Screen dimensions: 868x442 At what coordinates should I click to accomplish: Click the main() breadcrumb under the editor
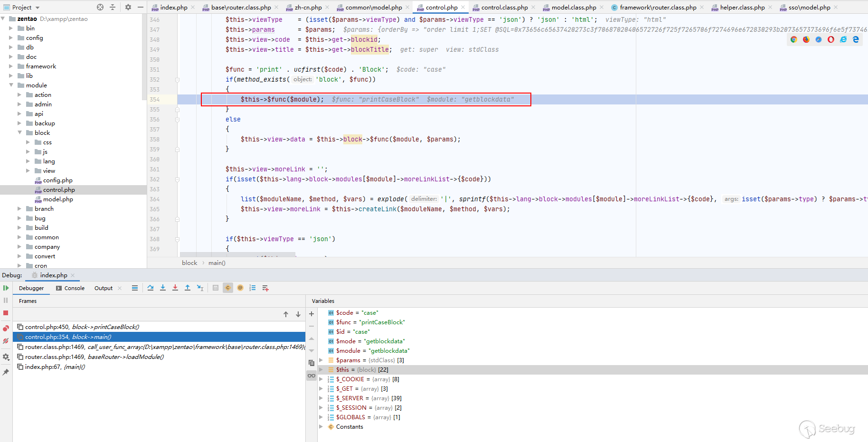217,263
